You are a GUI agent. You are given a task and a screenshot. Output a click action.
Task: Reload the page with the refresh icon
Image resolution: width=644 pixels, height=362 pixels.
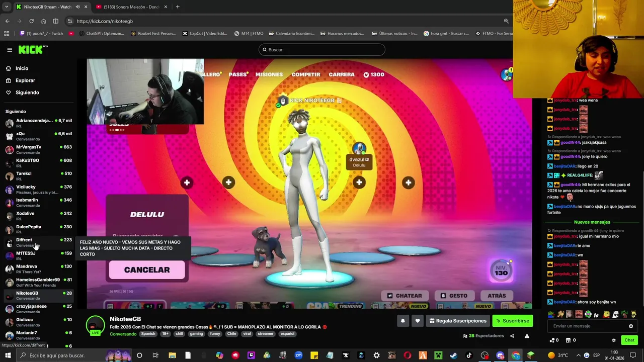point(31,21)
